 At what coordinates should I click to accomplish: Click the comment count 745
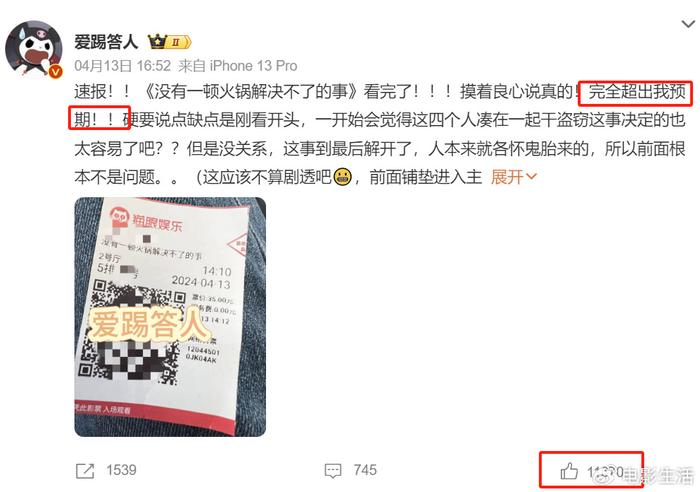tap(365, 470)
